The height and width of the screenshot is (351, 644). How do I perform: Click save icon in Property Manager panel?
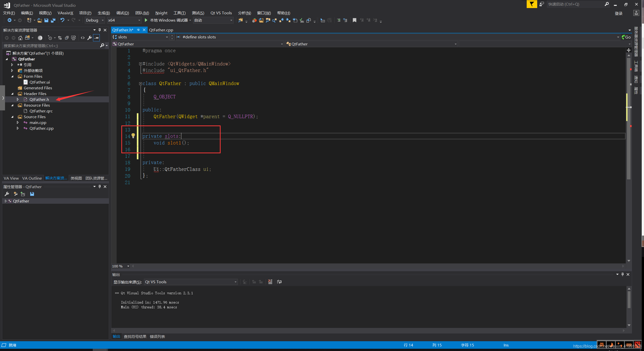[x=32, y=194]
